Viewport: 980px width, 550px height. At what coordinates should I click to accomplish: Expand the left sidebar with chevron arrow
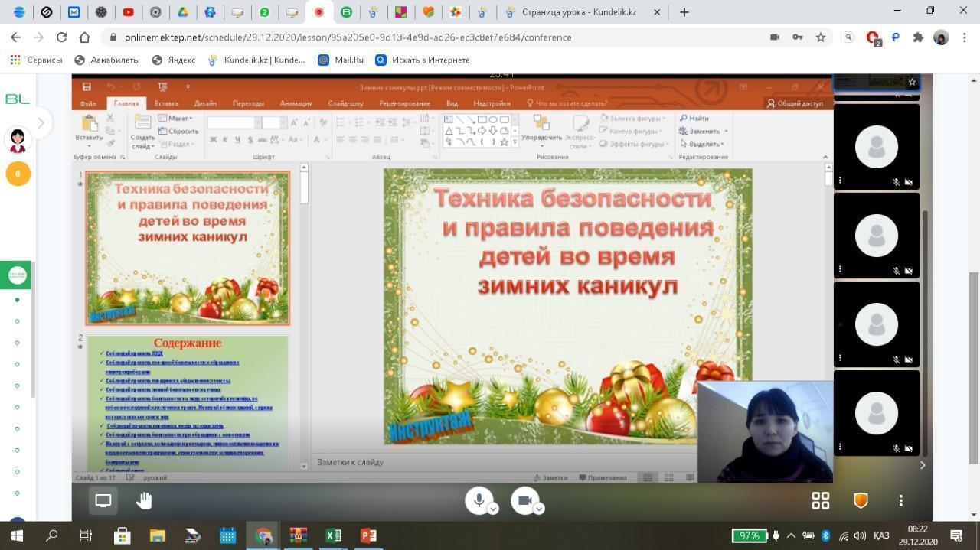click(x=41, y=122)
